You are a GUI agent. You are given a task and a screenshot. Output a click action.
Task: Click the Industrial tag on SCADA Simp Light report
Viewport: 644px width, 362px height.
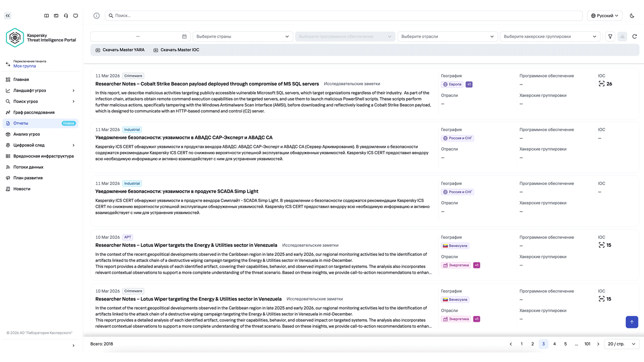coord(132,184)
